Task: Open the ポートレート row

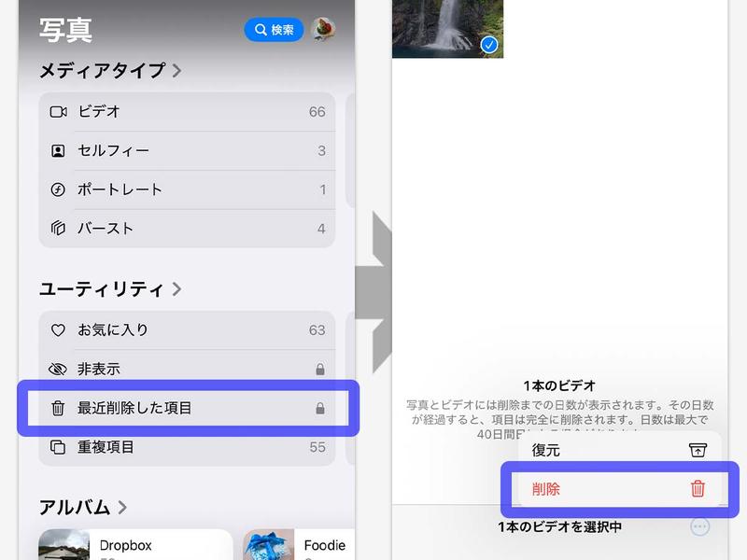Action: pyautogui.click(x=188, y=190)
